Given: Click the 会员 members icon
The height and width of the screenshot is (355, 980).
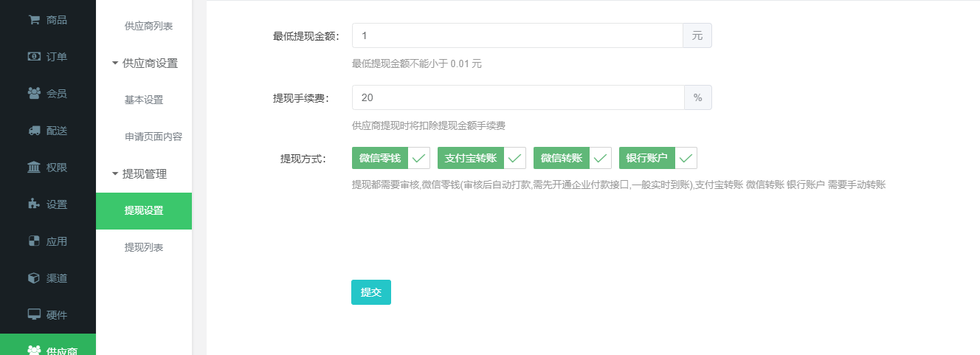Looking at the screenshot, I should (x=34, y=94).
